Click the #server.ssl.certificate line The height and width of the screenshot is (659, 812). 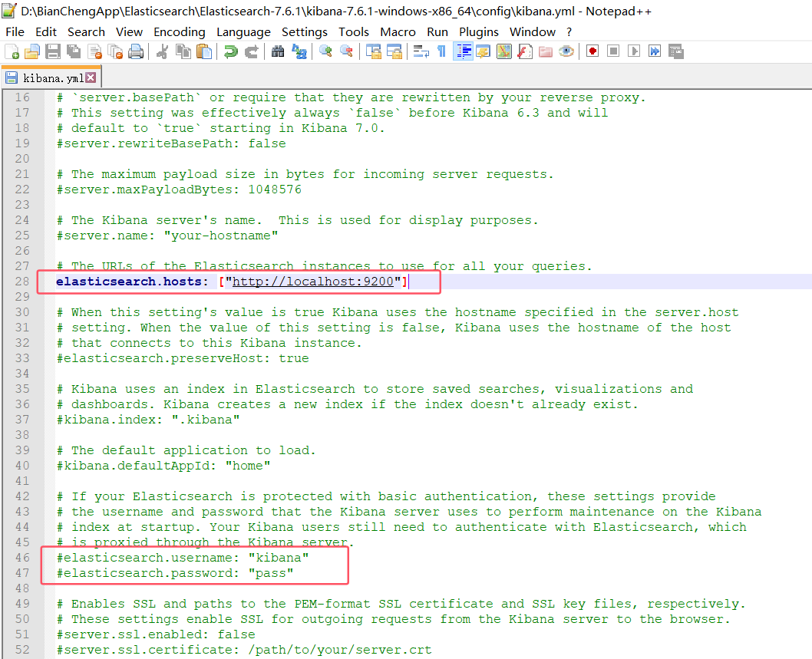point(244,650)
